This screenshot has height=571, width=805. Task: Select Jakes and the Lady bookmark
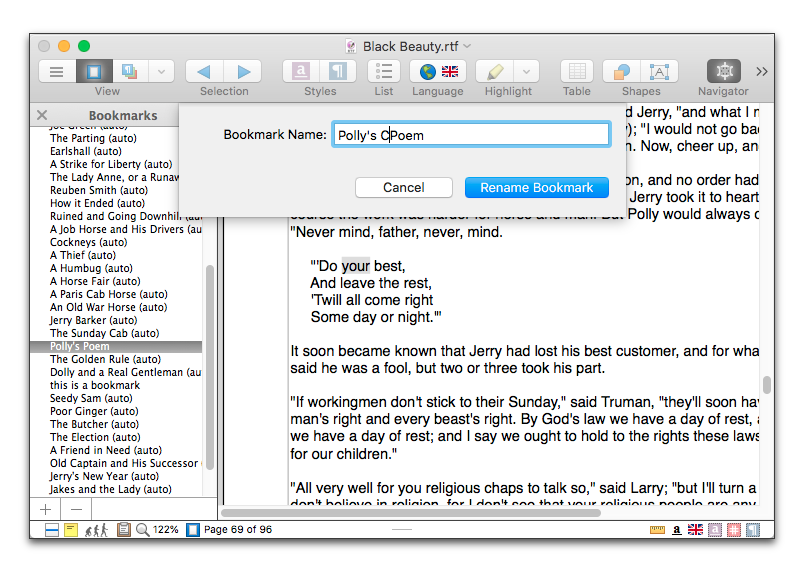pos(110,489)
